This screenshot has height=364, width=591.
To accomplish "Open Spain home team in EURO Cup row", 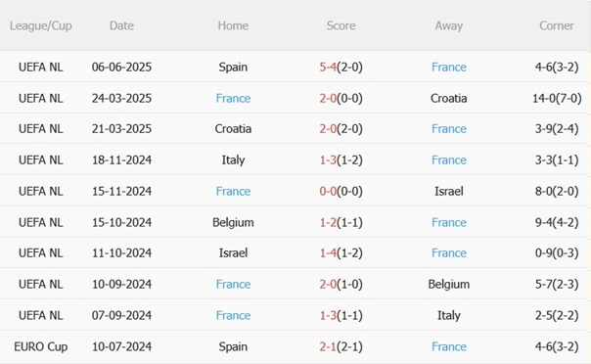I will 233,346.
